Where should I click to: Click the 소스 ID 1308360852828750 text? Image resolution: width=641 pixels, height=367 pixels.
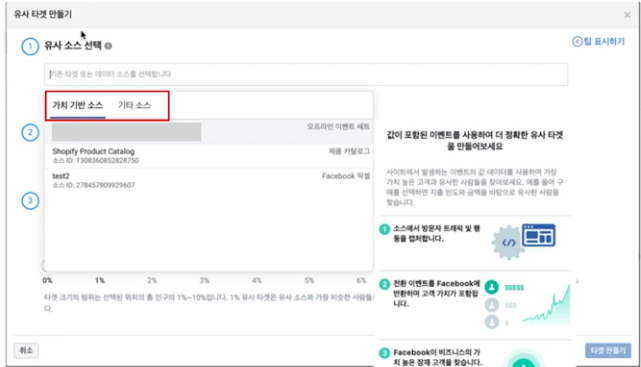(x=96, y=161)
